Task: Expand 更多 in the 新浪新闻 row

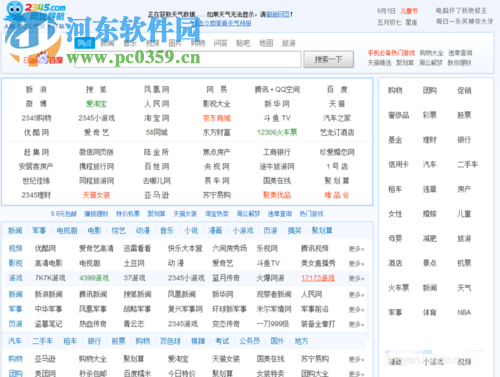Action: [x=356, y=295]
